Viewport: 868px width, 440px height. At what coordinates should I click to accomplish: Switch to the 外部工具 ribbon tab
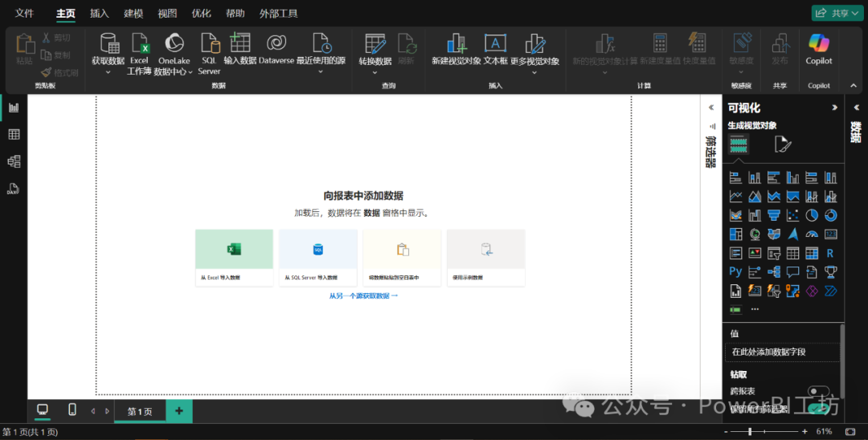click(278, 14)
